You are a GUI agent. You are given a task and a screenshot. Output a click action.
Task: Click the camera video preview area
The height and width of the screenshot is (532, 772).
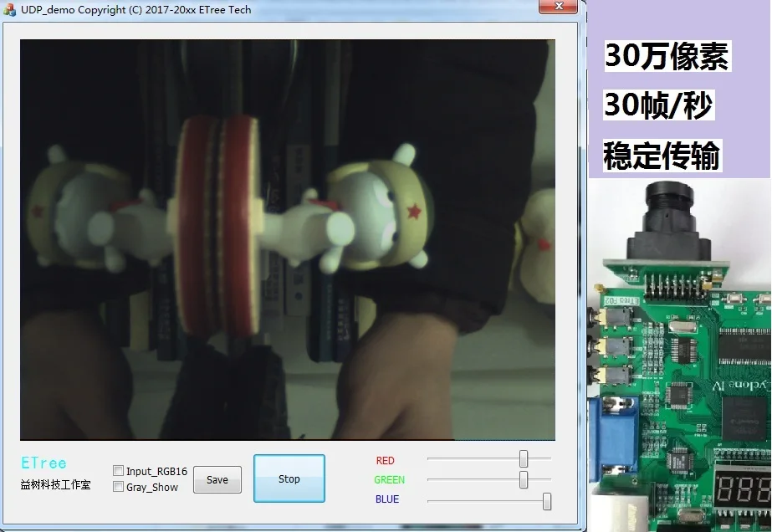[288, 240]
